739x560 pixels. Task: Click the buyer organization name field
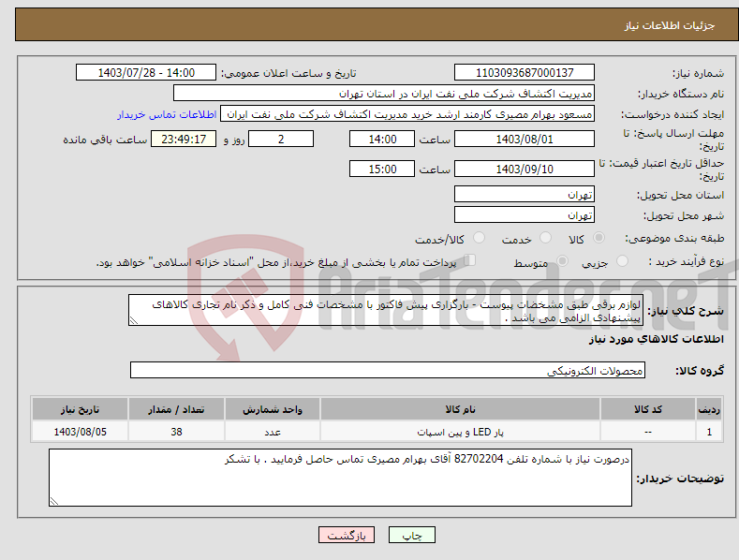click(384, 94)
